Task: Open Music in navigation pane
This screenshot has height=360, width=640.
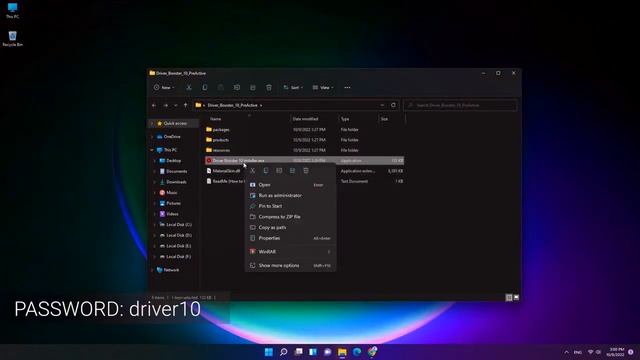Action: coord(171,193)
